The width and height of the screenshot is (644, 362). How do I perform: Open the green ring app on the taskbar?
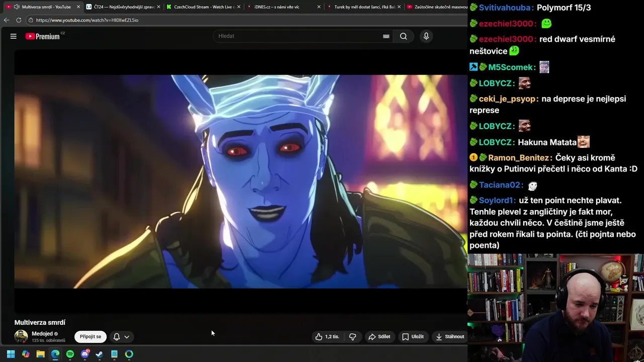[x=129, y=354]
